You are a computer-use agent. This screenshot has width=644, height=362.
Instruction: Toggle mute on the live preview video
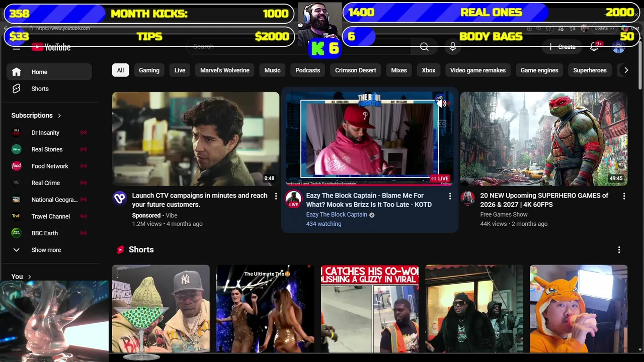pyautogui.click(x=441, y=104)
